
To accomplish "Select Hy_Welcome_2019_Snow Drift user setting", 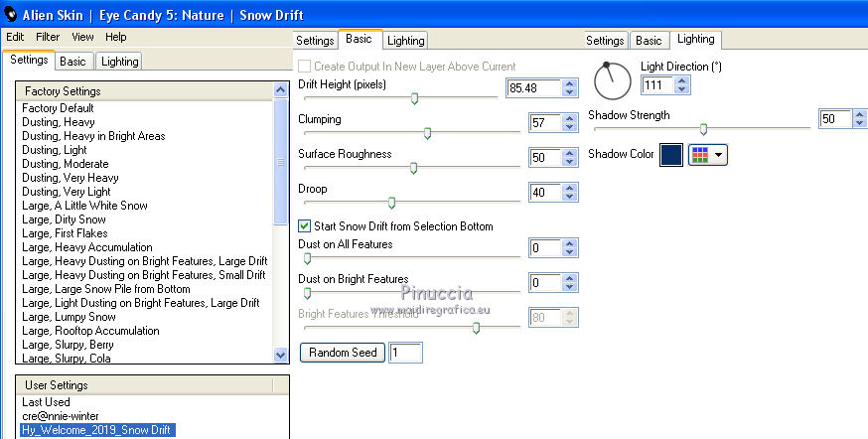I will click(x=97, y=430).
